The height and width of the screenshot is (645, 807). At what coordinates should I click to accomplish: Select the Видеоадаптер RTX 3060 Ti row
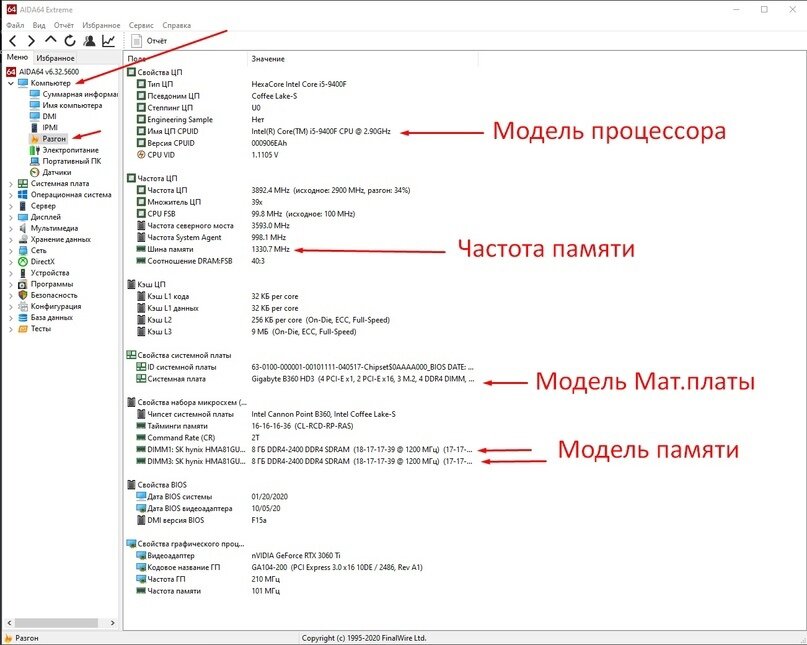299,555
